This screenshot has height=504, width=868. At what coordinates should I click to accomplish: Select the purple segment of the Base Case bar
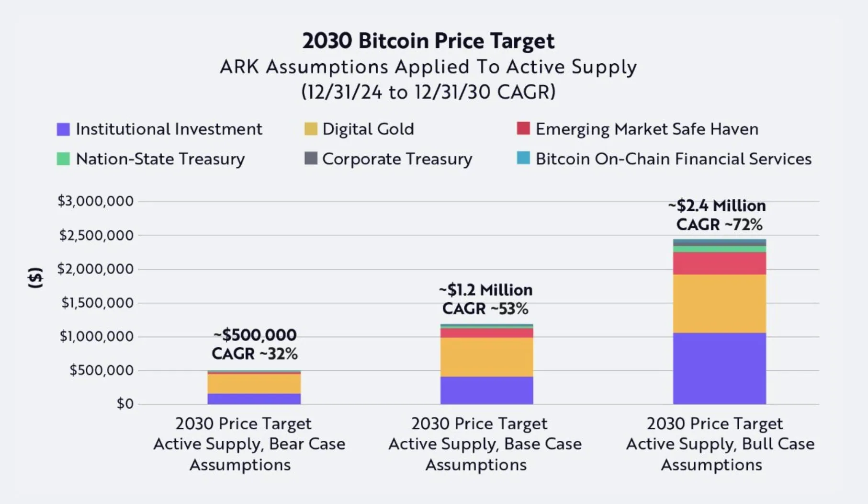pyautogui.click(x=486, y=390)
